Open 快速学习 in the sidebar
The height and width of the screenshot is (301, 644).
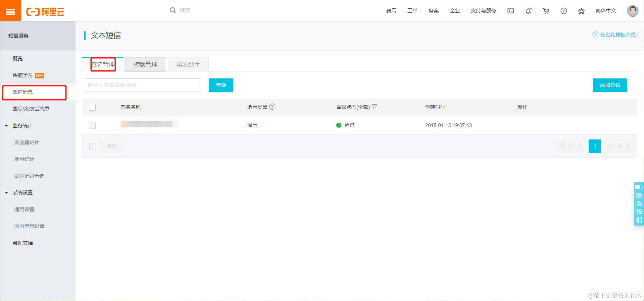(x=23, y=75)
